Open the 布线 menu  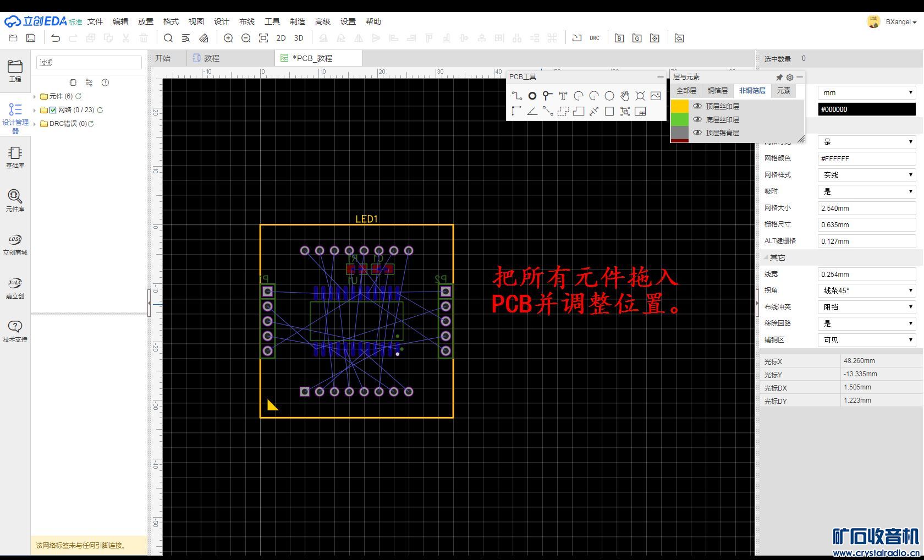tap(246, 21)
